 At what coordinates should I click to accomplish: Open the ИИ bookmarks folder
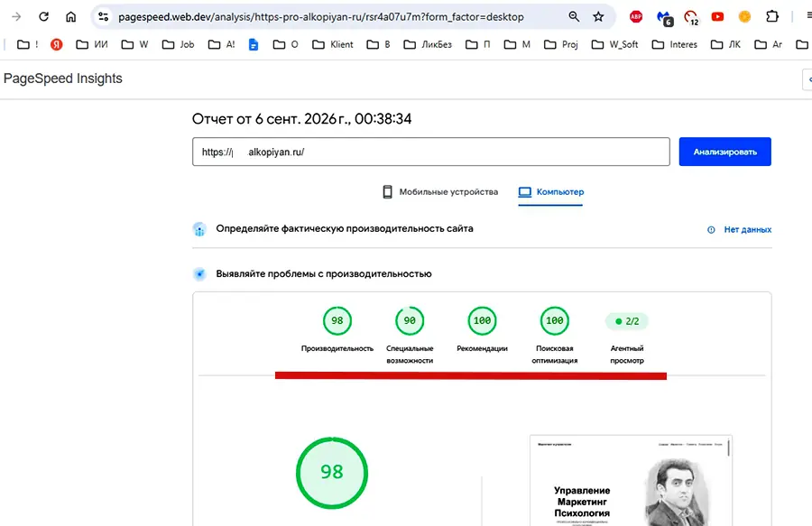point(92,44)
